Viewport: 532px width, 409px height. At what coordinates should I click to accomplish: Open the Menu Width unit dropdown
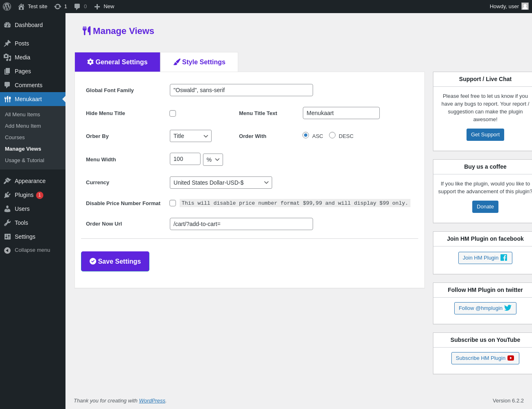(213, 160)
